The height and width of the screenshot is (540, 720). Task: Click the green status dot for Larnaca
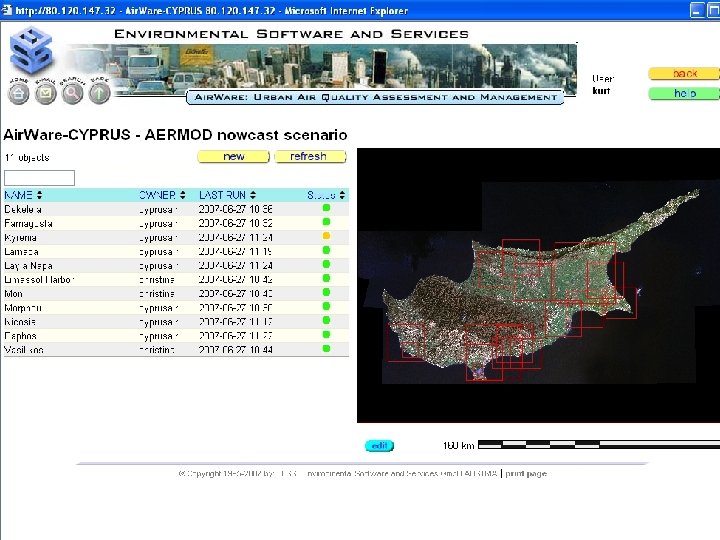pyautogui.click(x=326, y=250)
